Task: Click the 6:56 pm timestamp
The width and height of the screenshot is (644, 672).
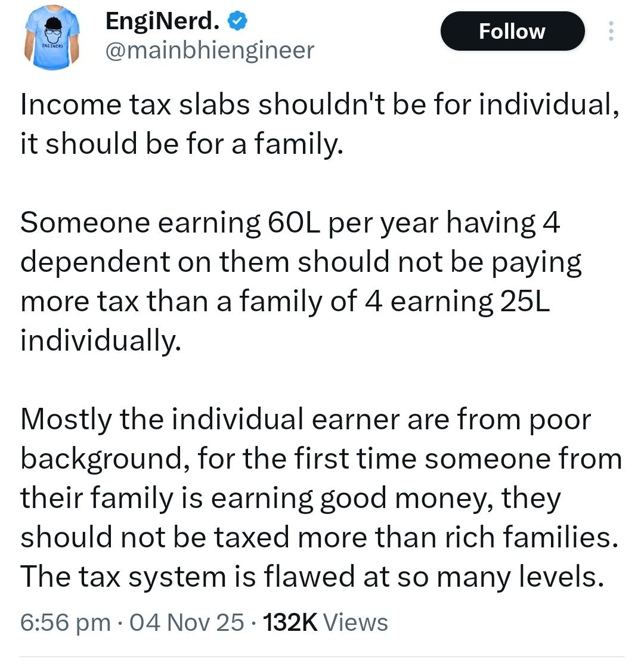Action: pyautogui.click(x=65, y=623)
